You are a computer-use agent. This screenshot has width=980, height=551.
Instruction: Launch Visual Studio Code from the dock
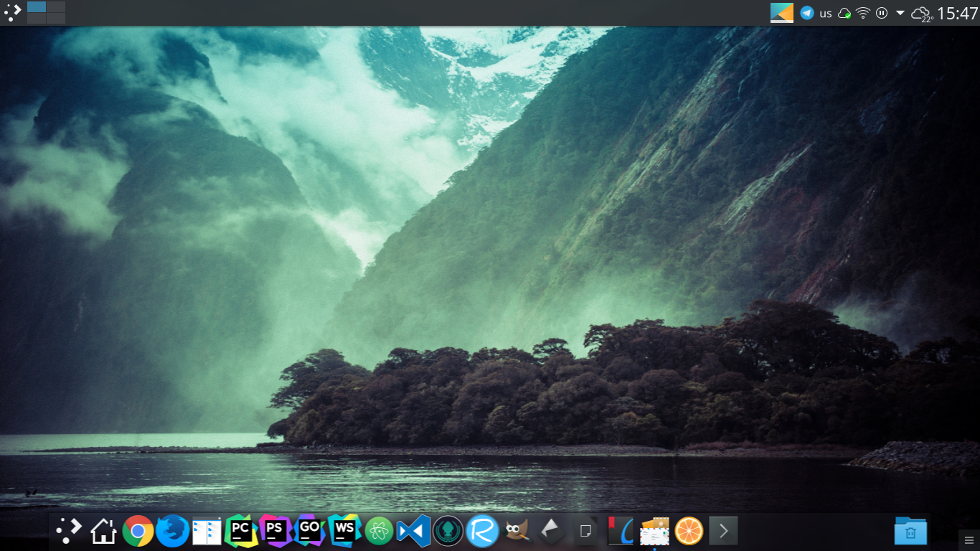pos(413,531)
